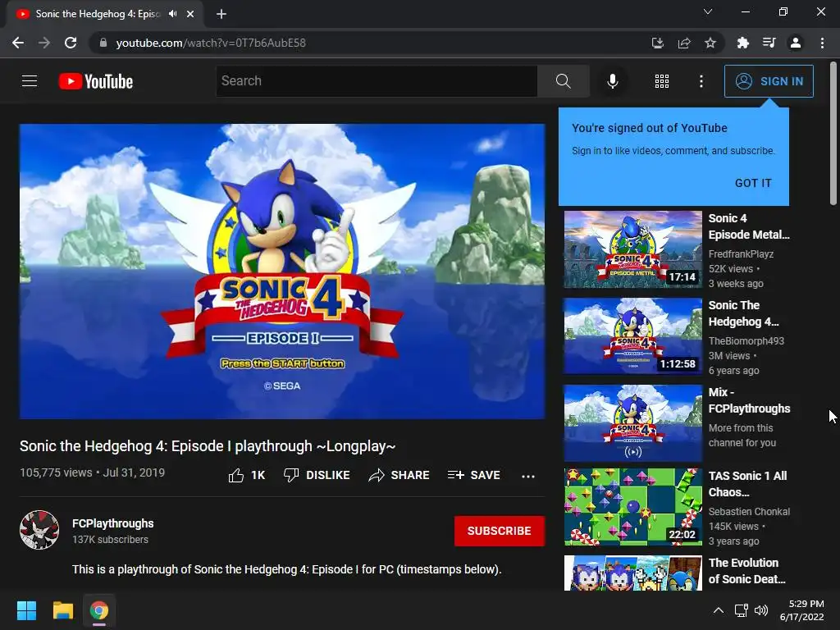Screen dimensions: 840x630
Task: Close the Sonic the Hedgehog 4 tab
Action: coord(190,14)
